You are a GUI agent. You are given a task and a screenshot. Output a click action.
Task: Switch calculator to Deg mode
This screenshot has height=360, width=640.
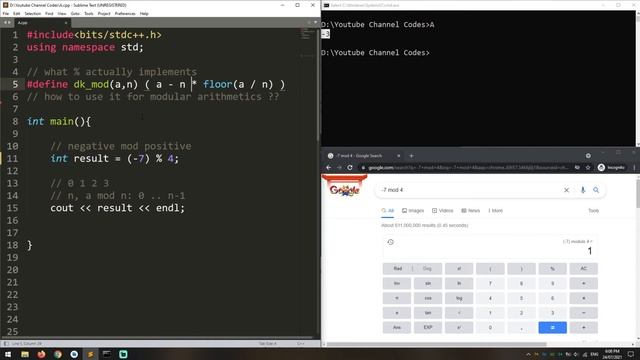coord(427,269)
